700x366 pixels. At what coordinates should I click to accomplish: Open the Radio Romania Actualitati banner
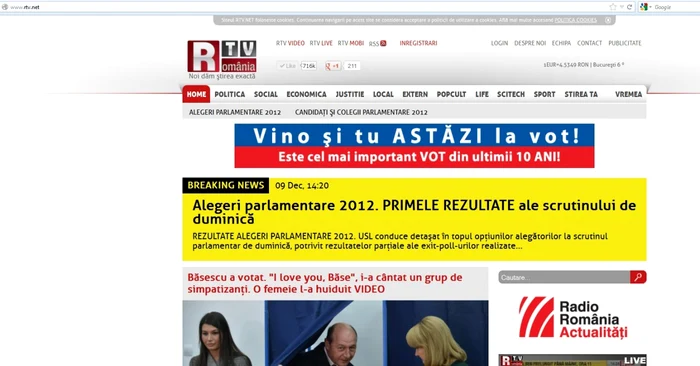pyautogui.click(x=573, y=317)
